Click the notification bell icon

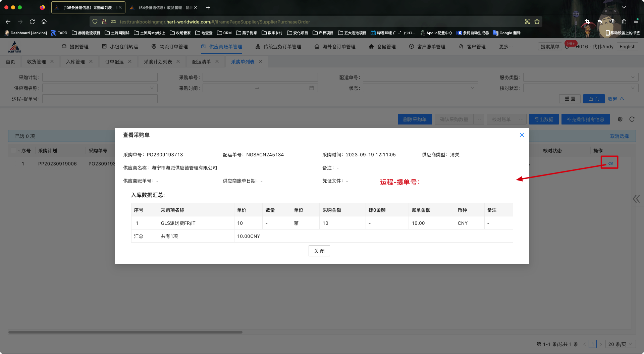(567, 47)
